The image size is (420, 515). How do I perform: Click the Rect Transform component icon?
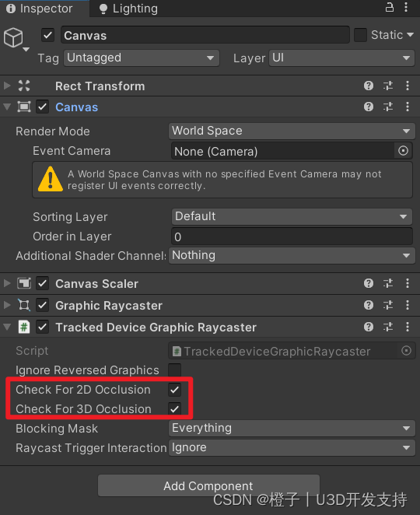[x=24, y=86]
